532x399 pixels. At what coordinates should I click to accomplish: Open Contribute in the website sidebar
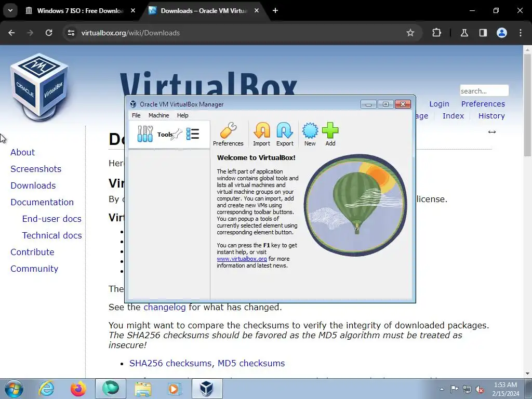coord(32,252)
